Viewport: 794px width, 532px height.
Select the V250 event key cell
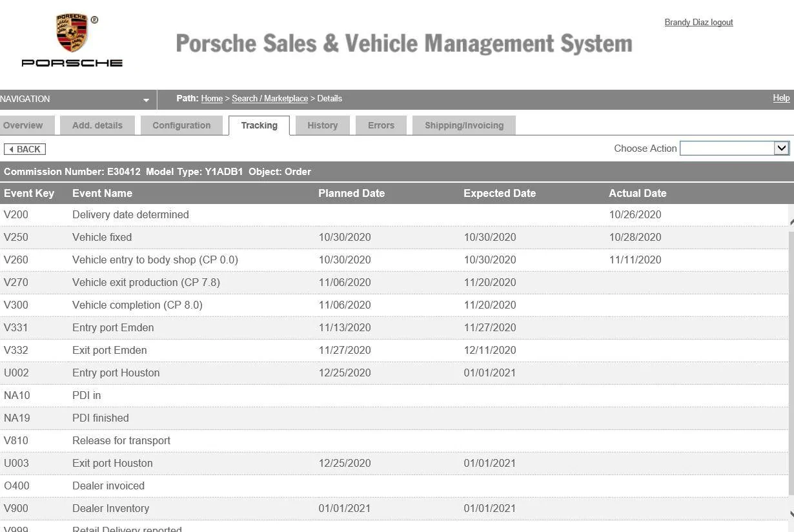tap(16, 237)
